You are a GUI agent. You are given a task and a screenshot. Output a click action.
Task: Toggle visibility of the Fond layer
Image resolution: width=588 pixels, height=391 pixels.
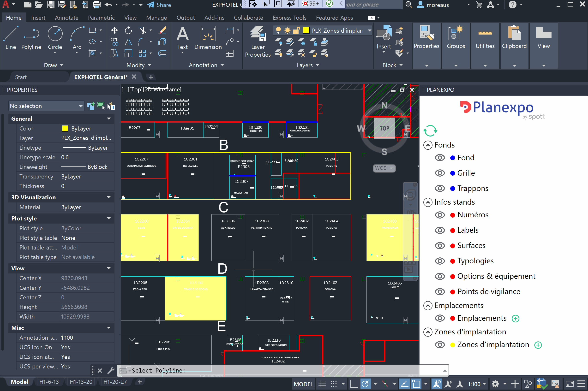point(440,158)
